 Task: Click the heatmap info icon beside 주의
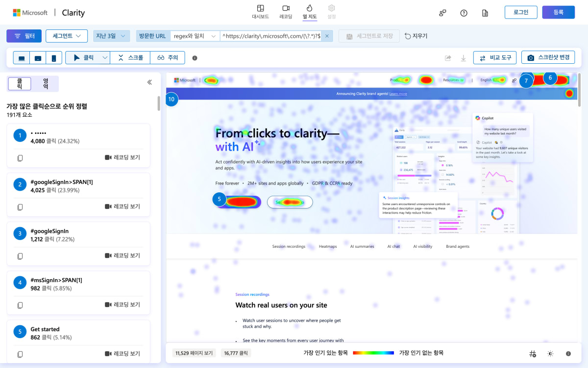tap(195, 58)
